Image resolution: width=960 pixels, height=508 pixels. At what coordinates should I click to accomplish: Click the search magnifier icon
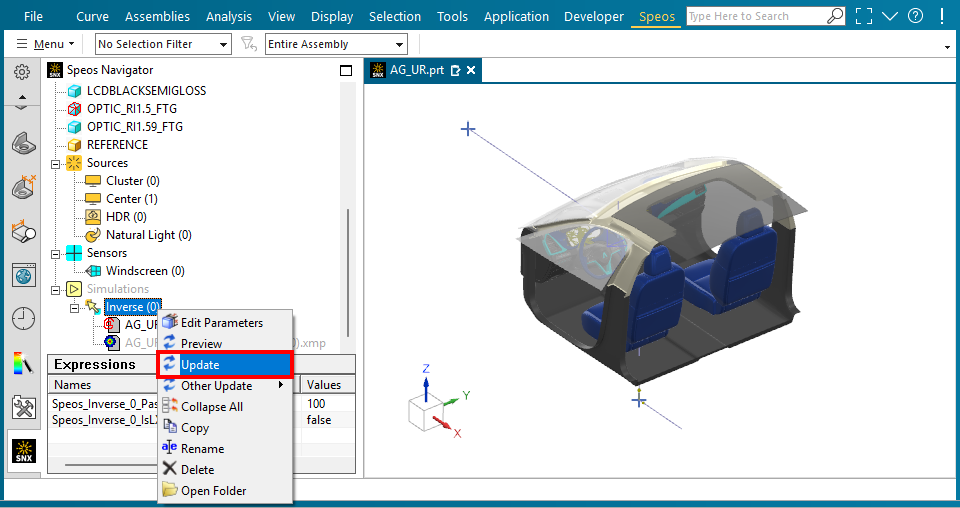(x=834, y=16)
